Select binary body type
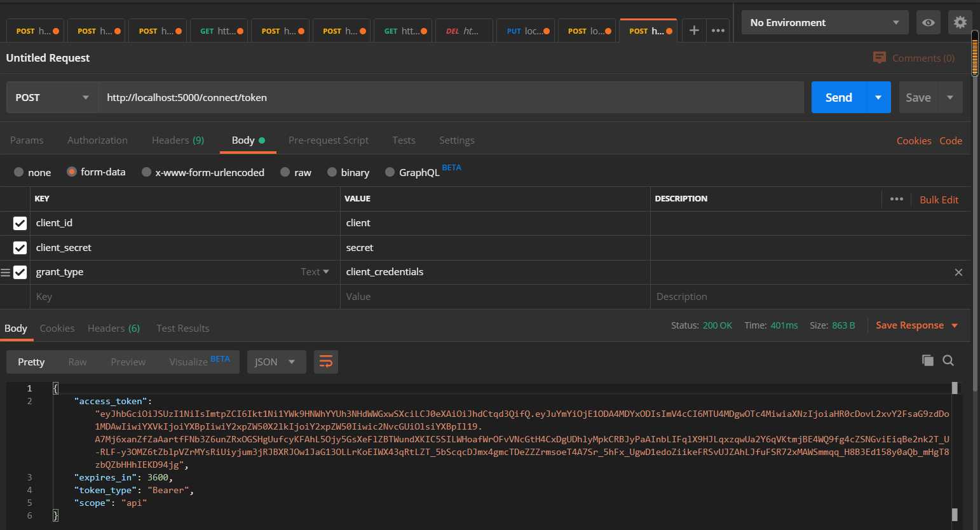 click(332, 172)
